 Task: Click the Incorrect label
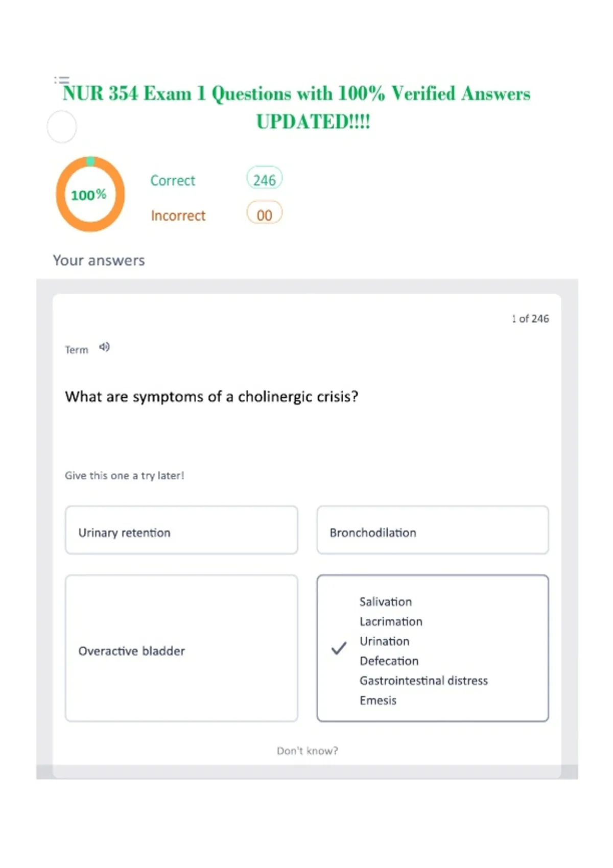coord(178,215)
